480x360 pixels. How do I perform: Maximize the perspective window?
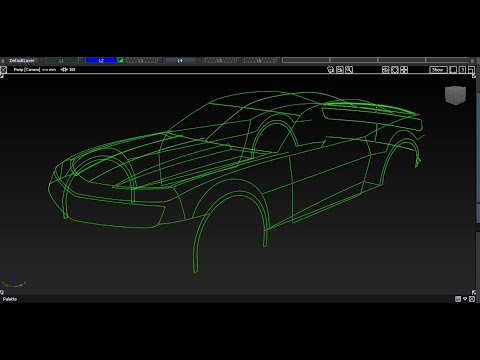click(x=471, y=69)
